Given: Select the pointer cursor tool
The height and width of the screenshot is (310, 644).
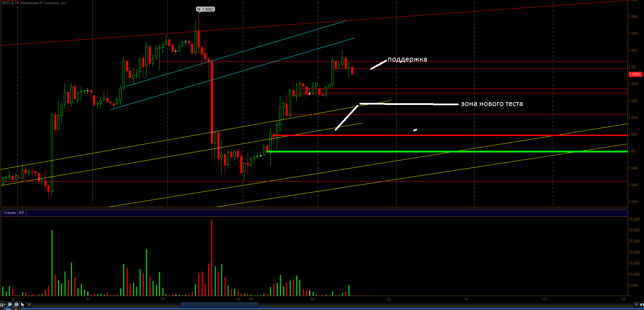Looking at the screenshot, I should 23,305.
